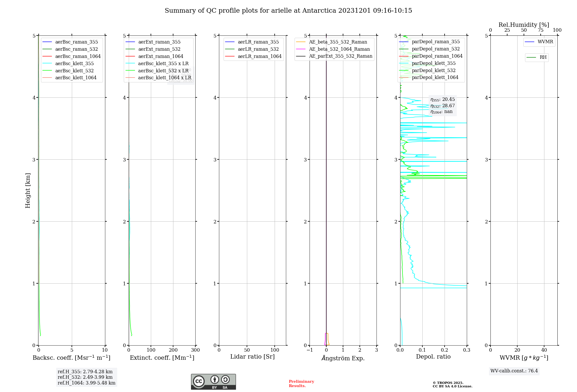Select the aerBsc_klett_532 legend entry
The image size is (577, 392).
pyautogui.click(x=74, y=71)
